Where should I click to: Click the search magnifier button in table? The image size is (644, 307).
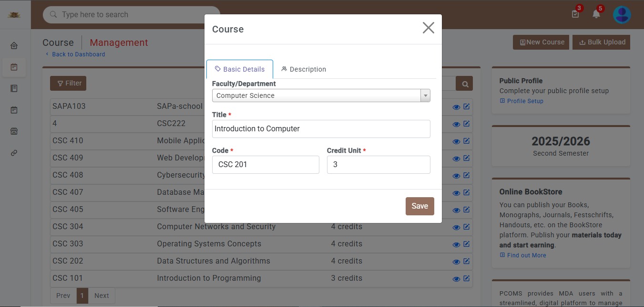[x=464, y=84]
